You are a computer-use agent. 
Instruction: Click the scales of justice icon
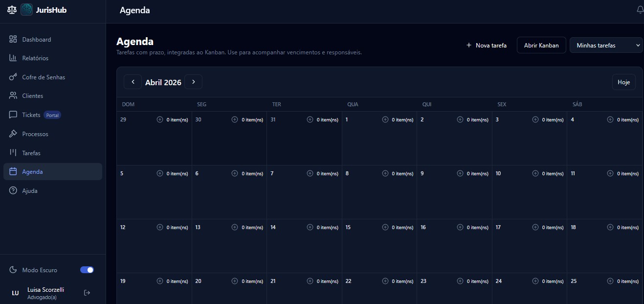12,10
